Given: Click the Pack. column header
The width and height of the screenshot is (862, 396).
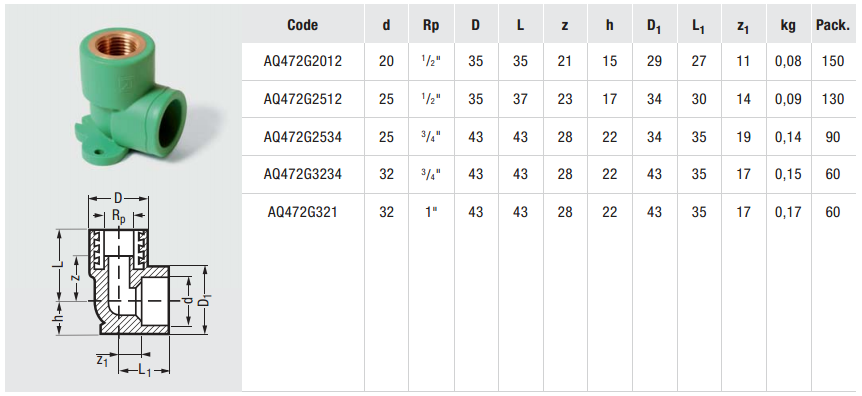Looking at the screenshot, I should click(x=833, y=25).
